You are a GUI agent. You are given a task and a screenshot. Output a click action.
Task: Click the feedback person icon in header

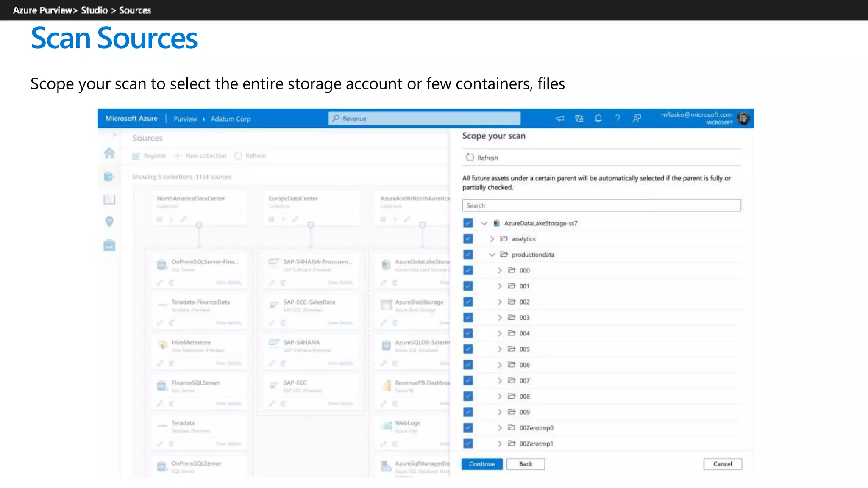pos(637,119)
